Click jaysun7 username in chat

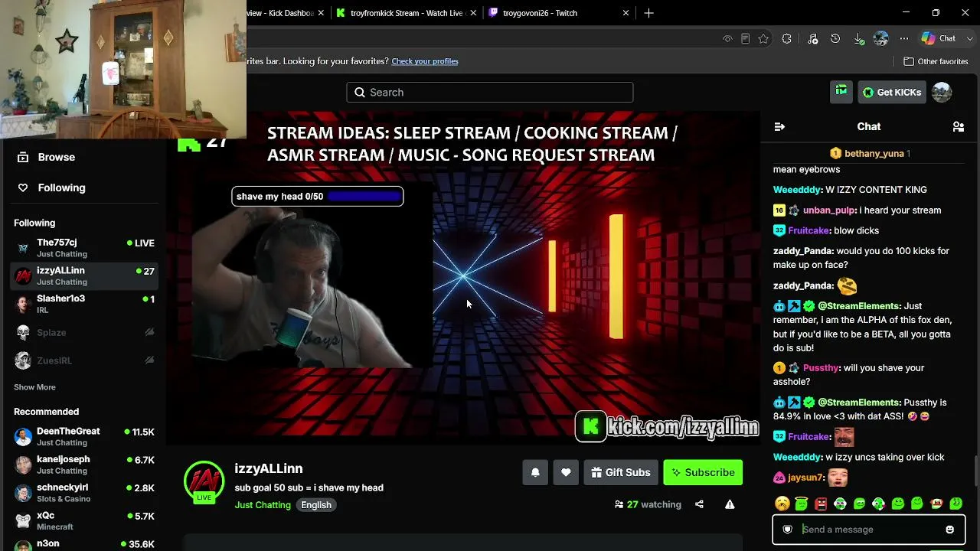pyautogui.click(x=805, y=478)
